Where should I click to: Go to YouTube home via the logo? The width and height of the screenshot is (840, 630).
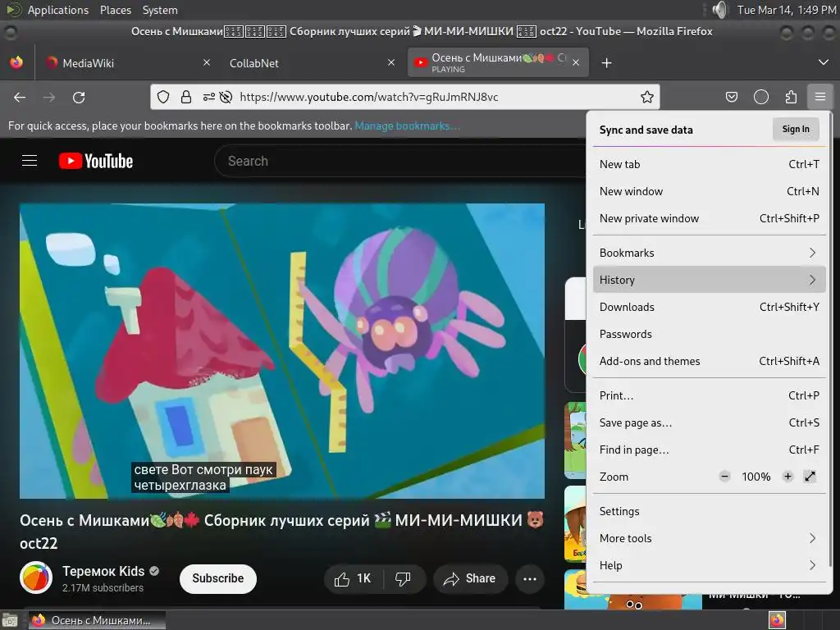pos(96,161)
